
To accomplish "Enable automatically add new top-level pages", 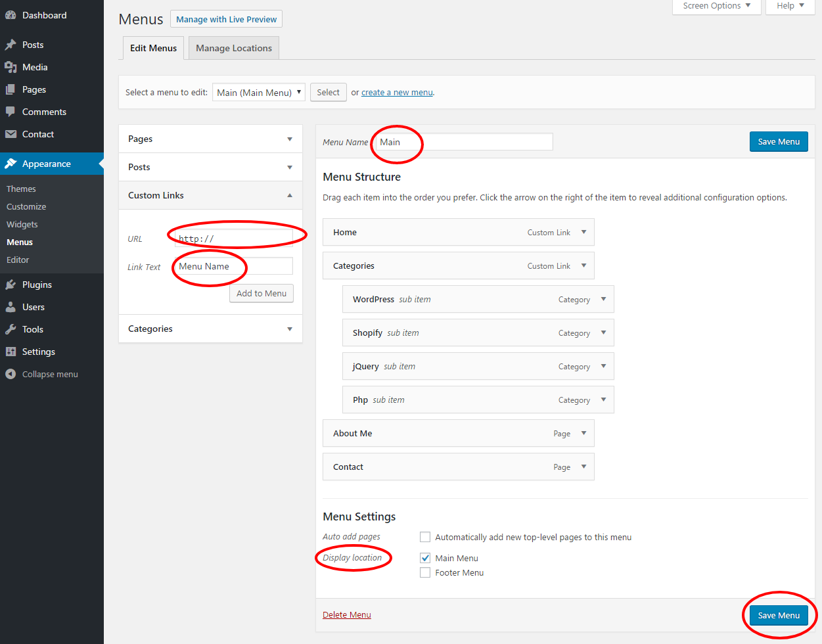I will 425,537.
